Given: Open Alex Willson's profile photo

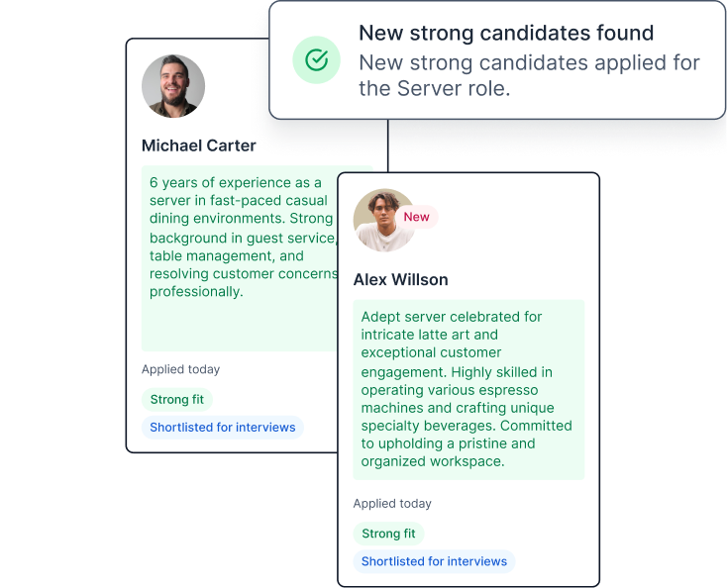Looking at the screenshot, I should click(x=384, y=220).
